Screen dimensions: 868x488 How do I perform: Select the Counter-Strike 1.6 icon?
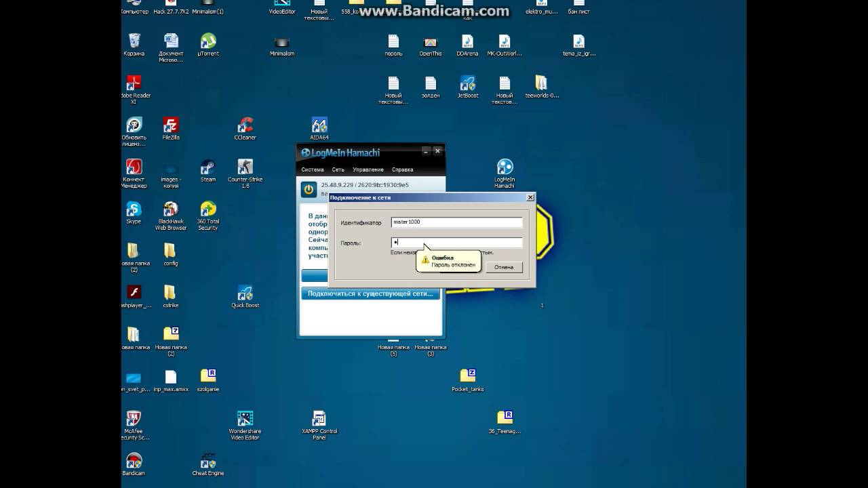click(x=245, y=174)
